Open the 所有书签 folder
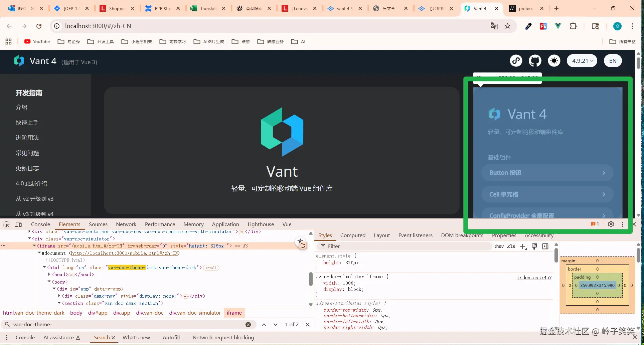This screenshot has width=644, height=345. [623, 41]
